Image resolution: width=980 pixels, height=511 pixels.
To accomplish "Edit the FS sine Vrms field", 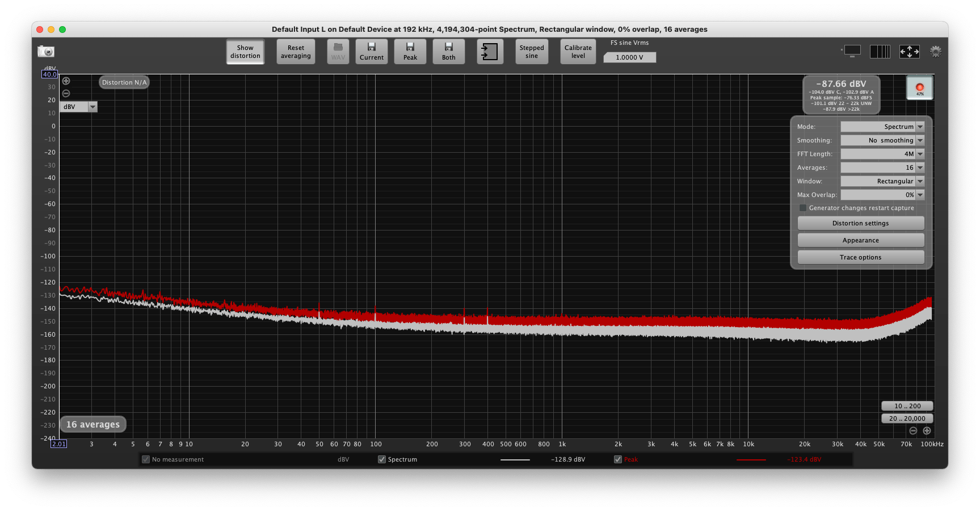I will 630,57.
